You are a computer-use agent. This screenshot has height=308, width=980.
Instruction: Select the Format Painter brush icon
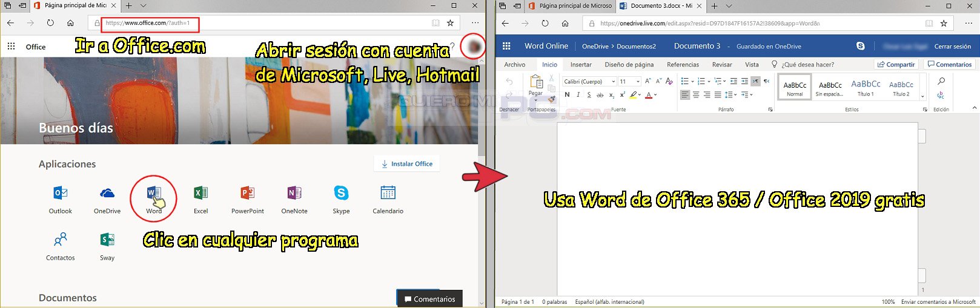(x=551, y=99)
